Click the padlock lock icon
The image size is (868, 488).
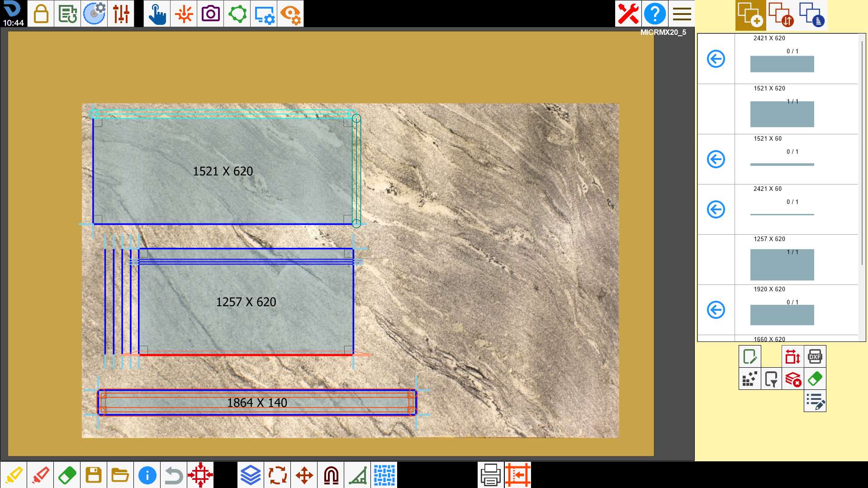point(41,14)
